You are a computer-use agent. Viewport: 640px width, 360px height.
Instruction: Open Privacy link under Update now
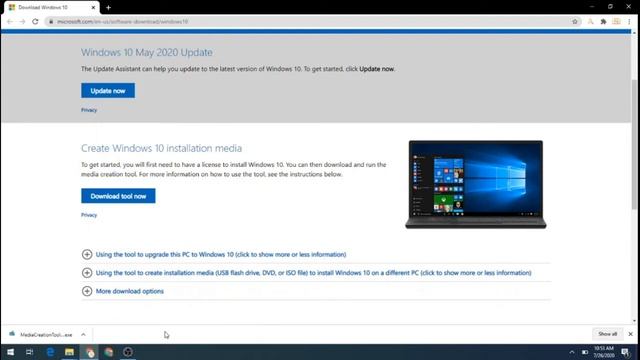click(x=89, y=110)
